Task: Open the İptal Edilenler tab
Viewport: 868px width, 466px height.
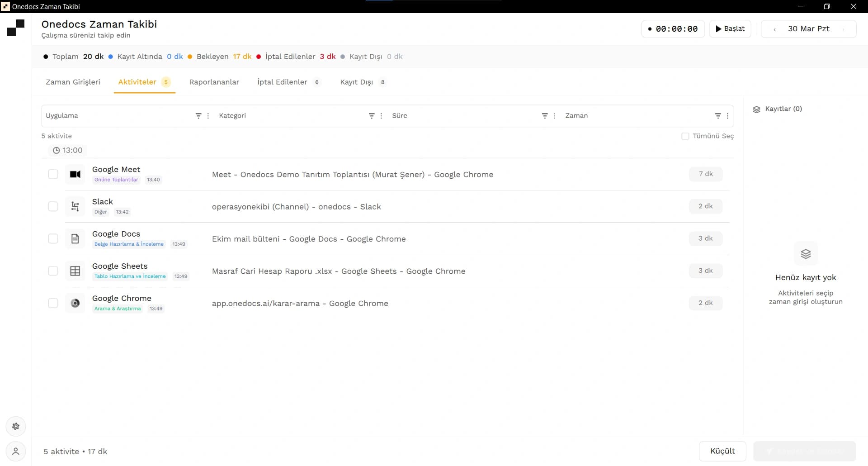Action: [x=282, y=82]
